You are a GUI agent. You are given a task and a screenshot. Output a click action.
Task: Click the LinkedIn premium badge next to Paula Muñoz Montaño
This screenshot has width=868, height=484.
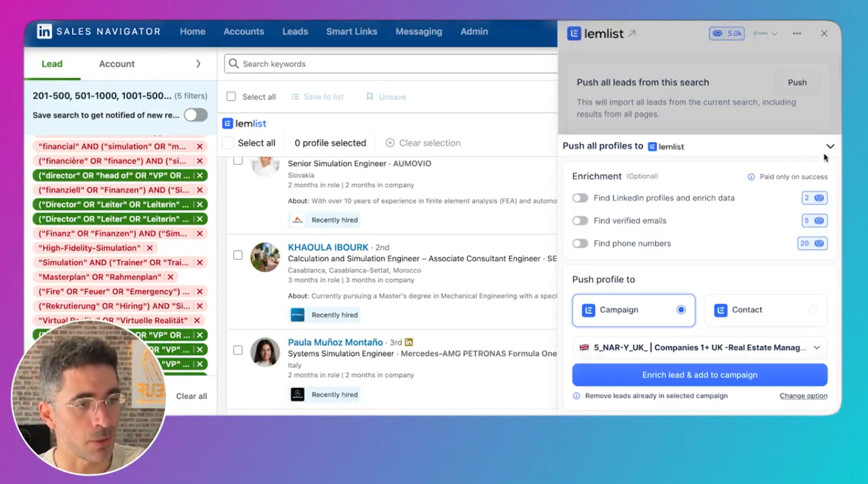(x=409, y=342)
